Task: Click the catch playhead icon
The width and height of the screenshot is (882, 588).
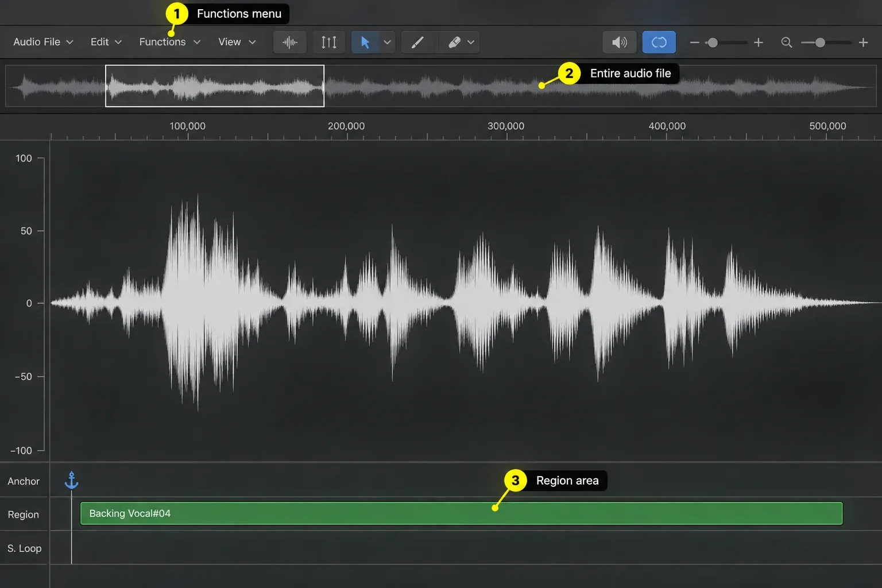Action: [x=329, y=42]
